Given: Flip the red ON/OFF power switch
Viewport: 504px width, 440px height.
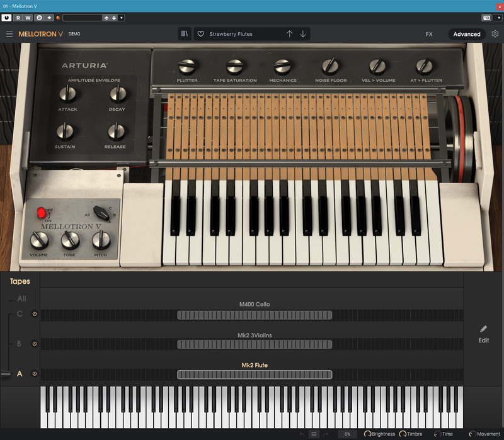Looking at the screenshot, I should coord(42,213).
